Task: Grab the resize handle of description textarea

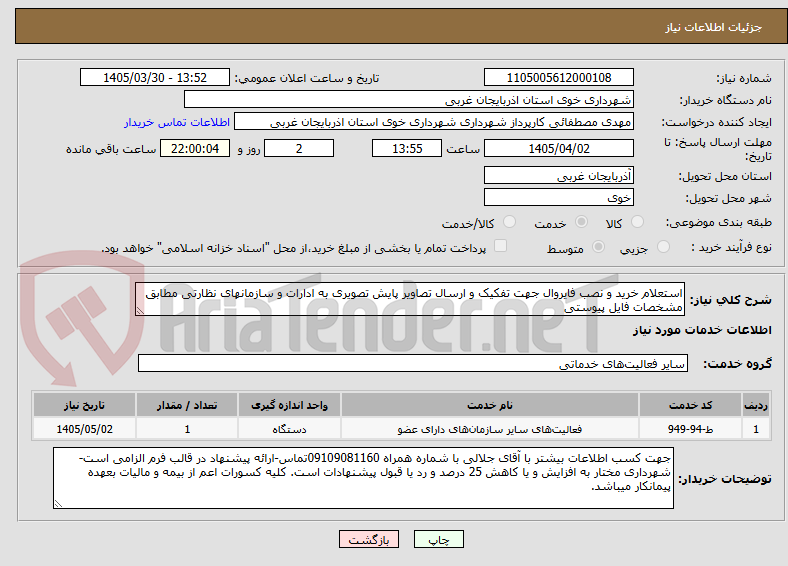Action: coord(140,311)
